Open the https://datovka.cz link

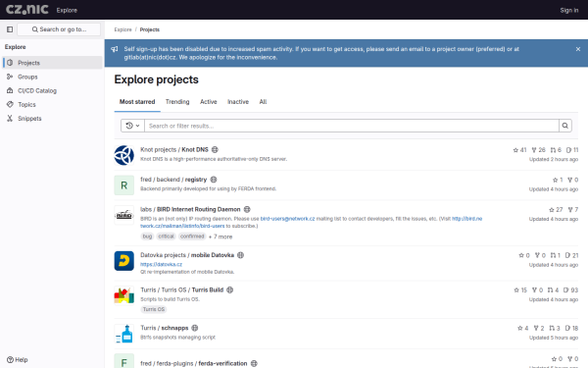coord(162,264)
